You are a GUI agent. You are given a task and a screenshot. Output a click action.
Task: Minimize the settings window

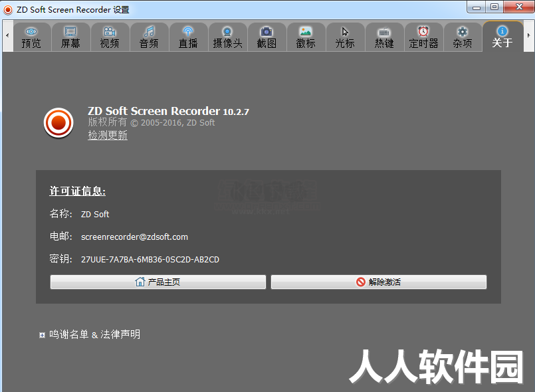tap(477, 7)
